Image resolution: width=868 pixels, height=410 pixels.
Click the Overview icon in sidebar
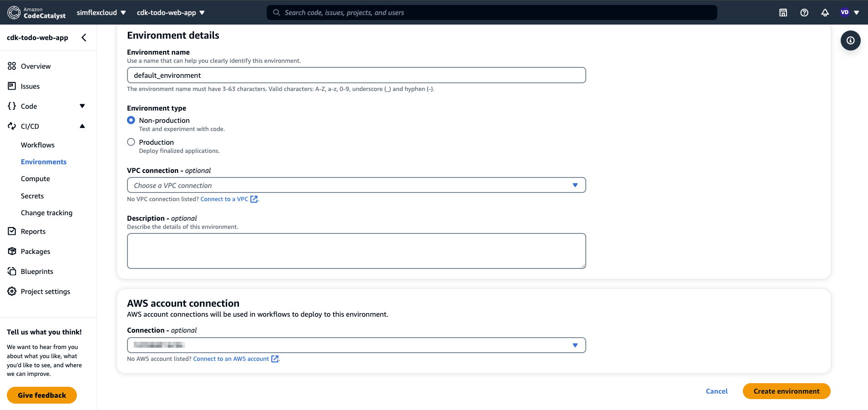click(x=12, y=66)
